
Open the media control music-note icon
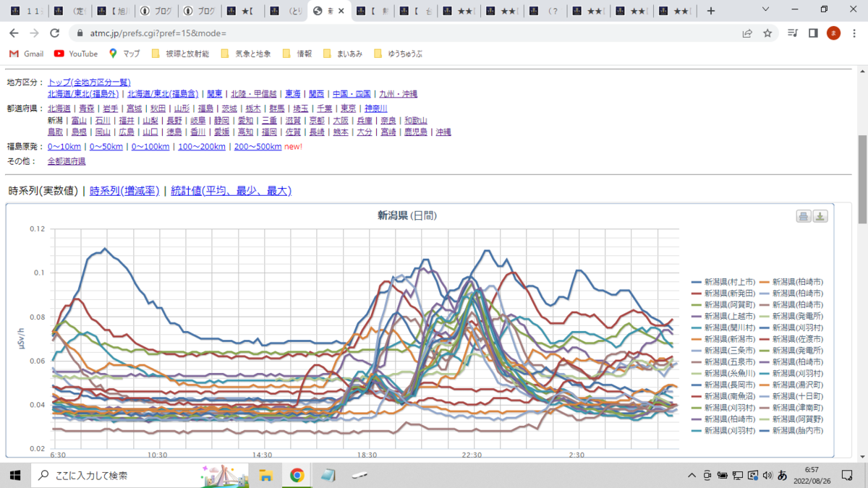coord(793,33)
